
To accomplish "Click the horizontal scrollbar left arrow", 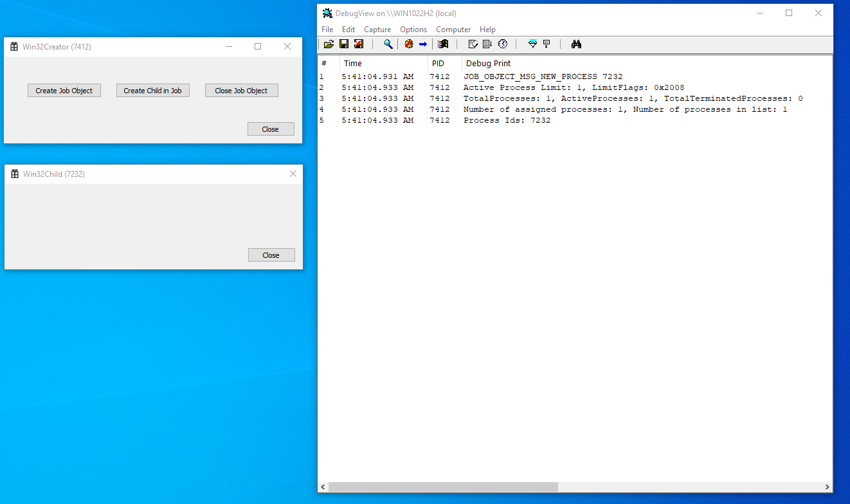I will click(x=323, y=487).
